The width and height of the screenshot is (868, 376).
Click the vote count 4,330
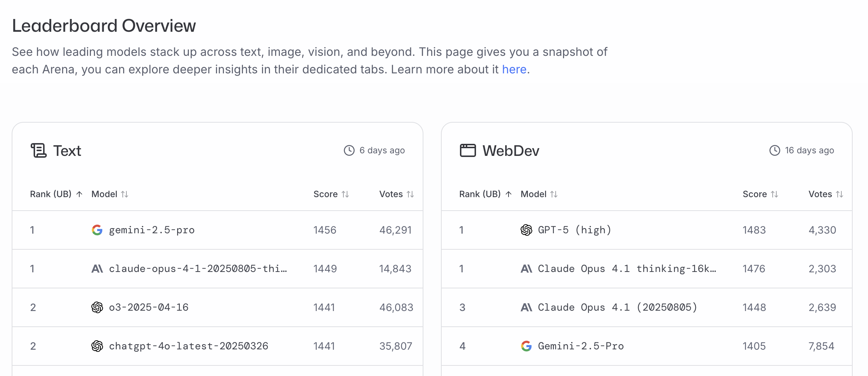point(822,230)
